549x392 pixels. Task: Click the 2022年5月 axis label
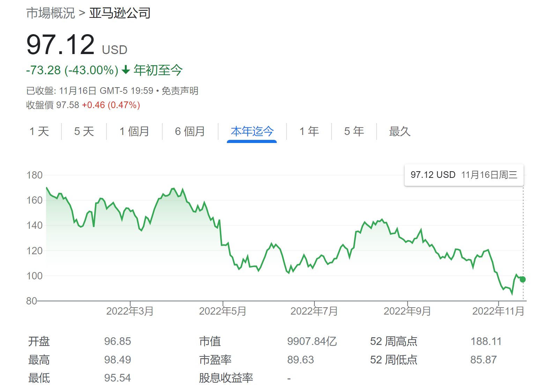click(223, 311)
